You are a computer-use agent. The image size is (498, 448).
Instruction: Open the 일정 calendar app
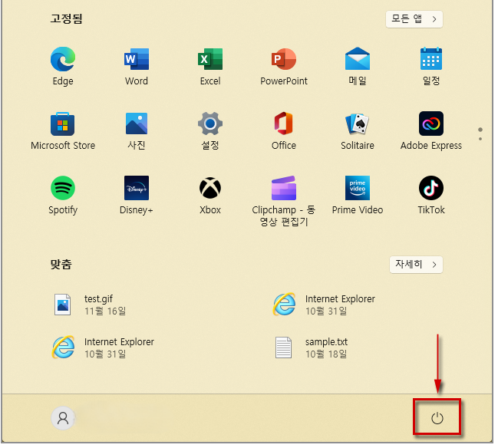pos(431,66)
